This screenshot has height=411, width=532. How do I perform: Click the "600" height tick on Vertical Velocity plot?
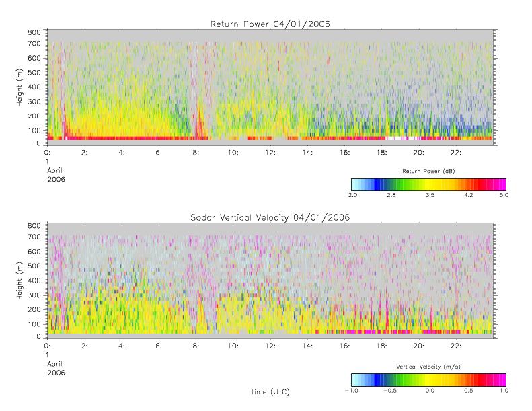click(34, 252)
